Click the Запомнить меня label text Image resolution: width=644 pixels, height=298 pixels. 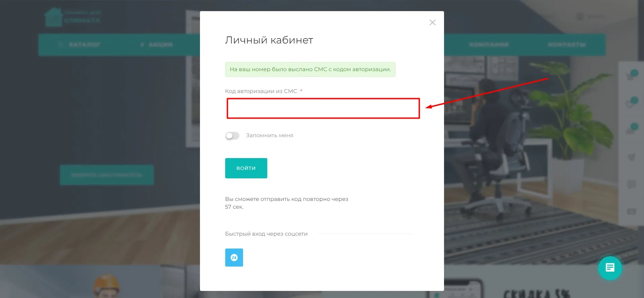[269, 136]
